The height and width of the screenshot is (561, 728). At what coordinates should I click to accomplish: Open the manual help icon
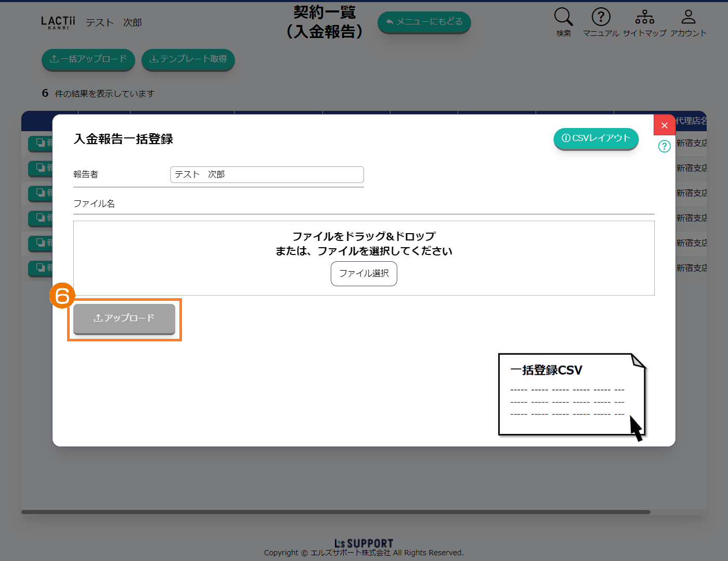click(601, 17)
